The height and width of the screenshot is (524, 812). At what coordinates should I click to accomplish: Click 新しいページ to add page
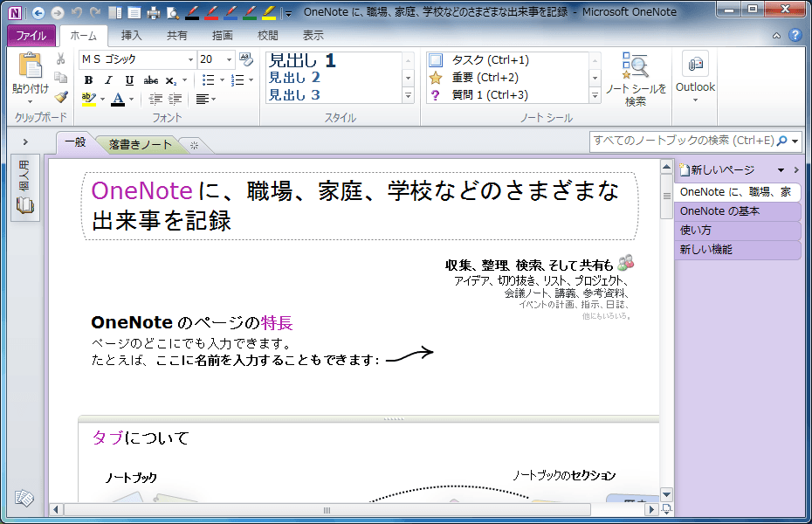tap(718, 170)
